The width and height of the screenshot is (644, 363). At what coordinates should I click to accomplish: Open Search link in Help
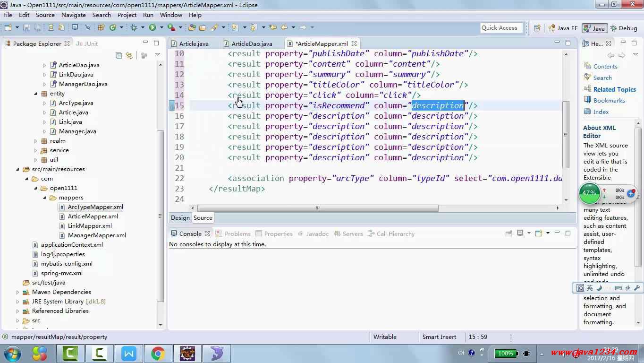pyautogui.click(x=602, y=78)
